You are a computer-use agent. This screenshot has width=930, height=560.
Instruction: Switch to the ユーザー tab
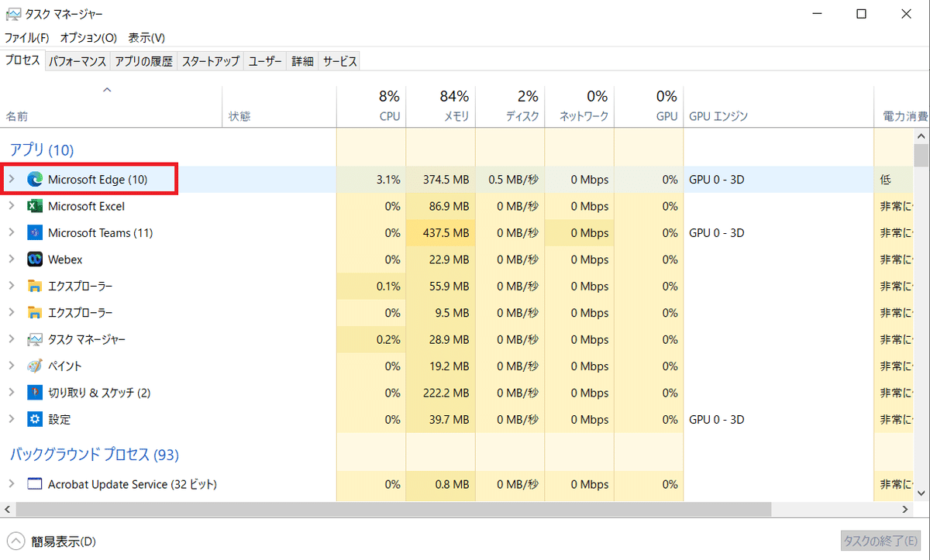pyautogui.click(x=265, y=61)
